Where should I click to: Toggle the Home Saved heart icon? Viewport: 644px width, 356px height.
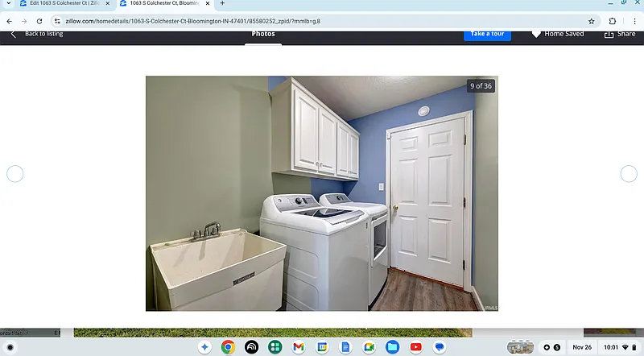point(536,34)
